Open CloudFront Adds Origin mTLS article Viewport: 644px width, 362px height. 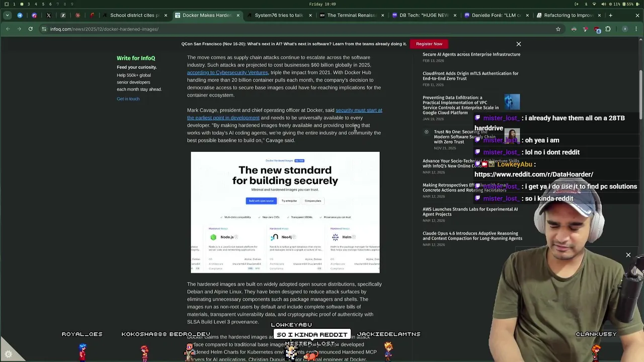(x=470, y=76)
